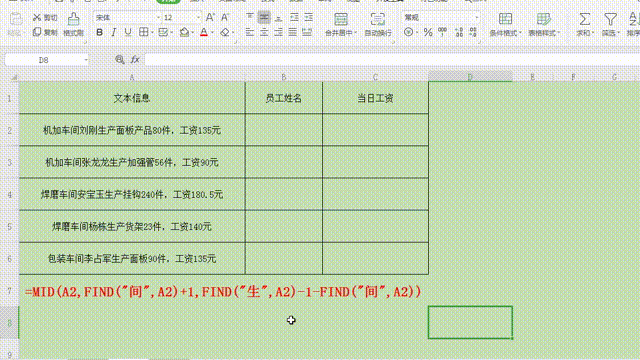Image resolution: width=640 pixels, height=360 pixels.
Task: Click Auto Wrap (自动换行) button
Action: point(378,24)
